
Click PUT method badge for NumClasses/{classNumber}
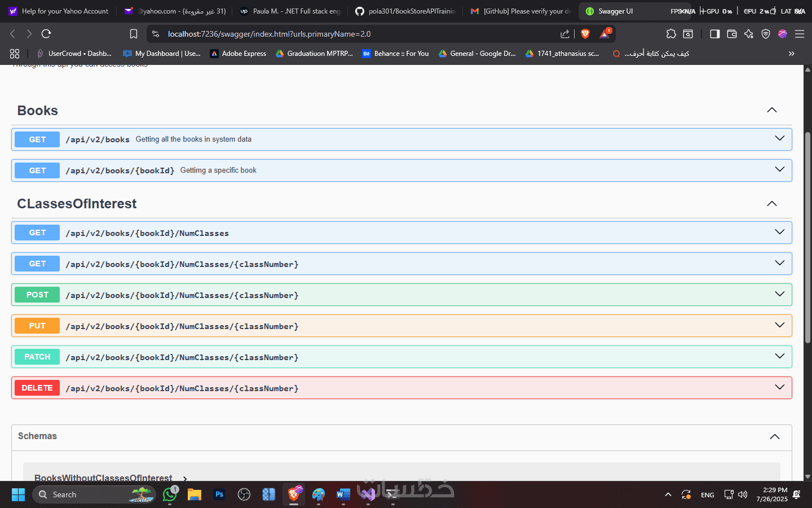[37, 326]
